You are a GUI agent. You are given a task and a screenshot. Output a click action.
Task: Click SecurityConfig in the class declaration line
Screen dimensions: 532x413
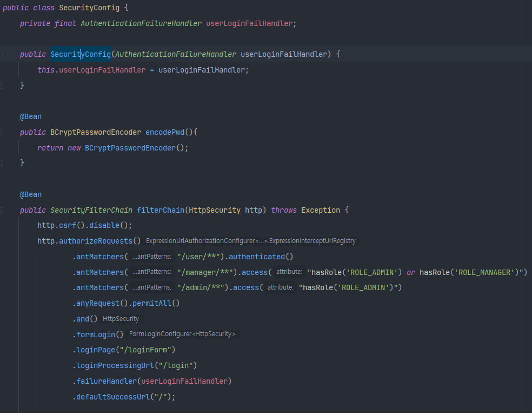tap(89, 8)
